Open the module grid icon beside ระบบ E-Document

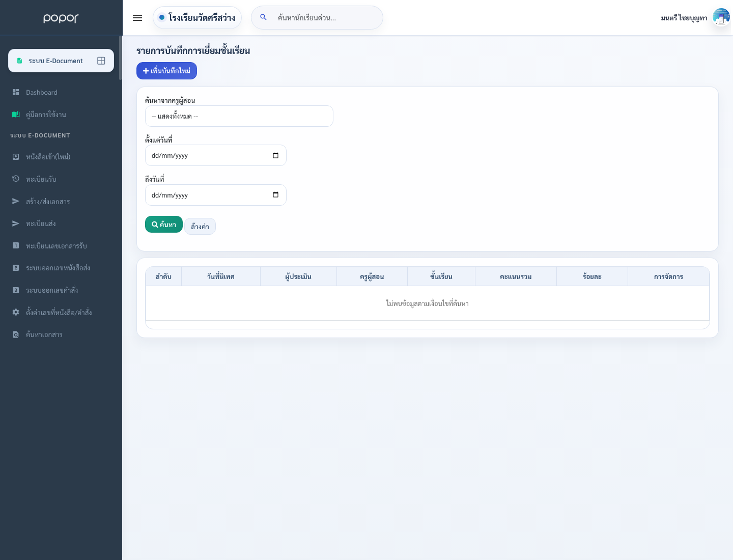101,61
